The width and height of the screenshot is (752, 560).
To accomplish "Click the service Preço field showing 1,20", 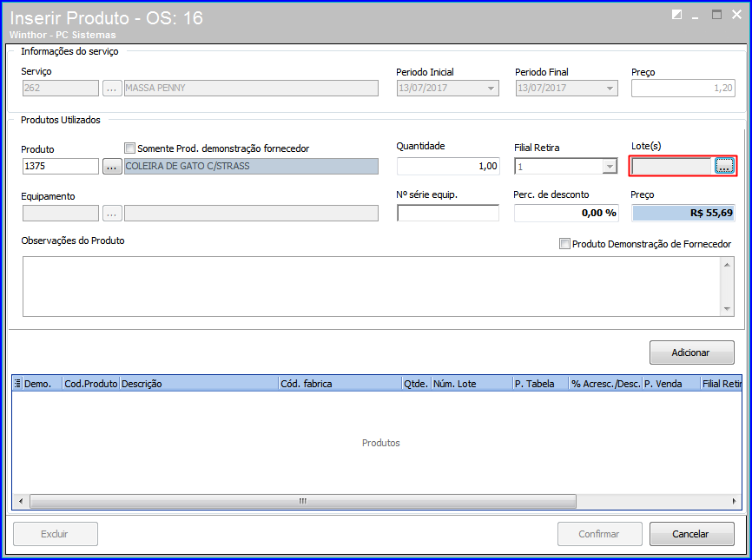I will click(x=683, y=89).
